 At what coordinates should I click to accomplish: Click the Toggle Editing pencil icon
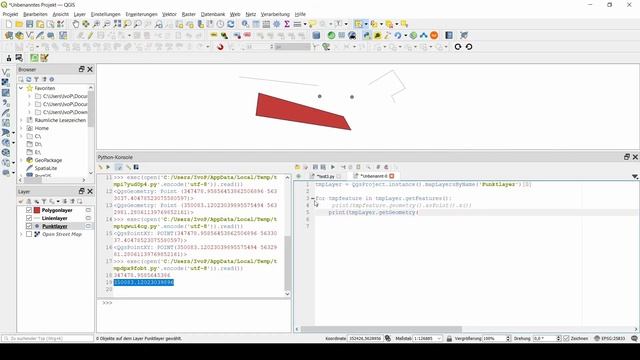pyautogui.click(x=90, y=36)
